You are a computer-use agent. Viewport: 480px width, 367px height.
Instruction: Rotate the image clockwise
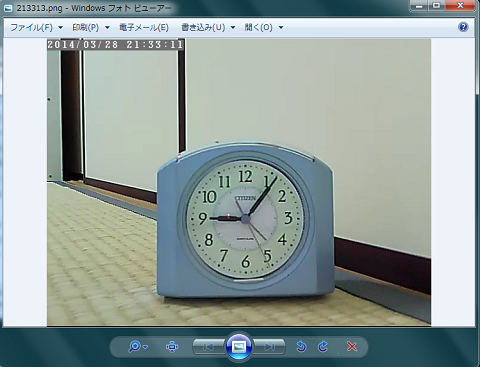pos(323,347)
